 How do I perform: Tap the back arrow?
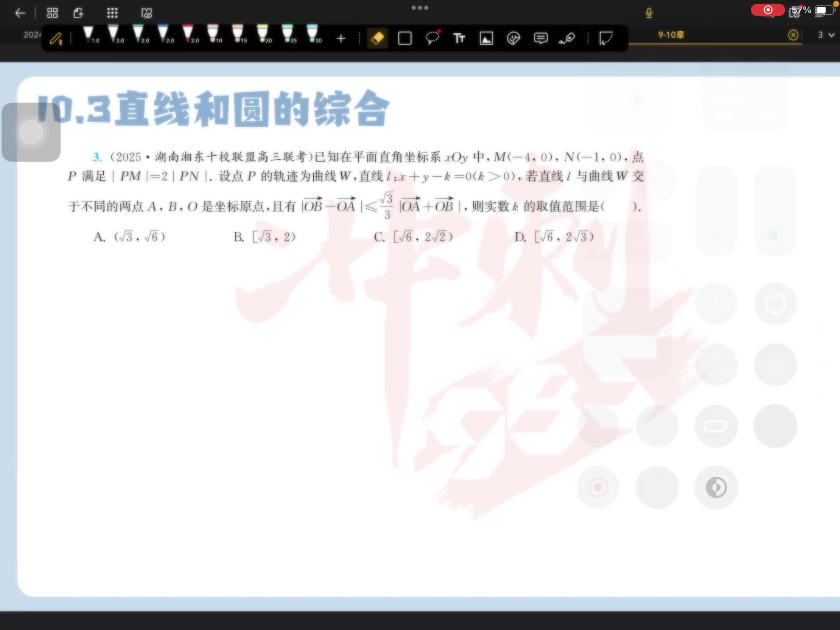coord(20,13)
